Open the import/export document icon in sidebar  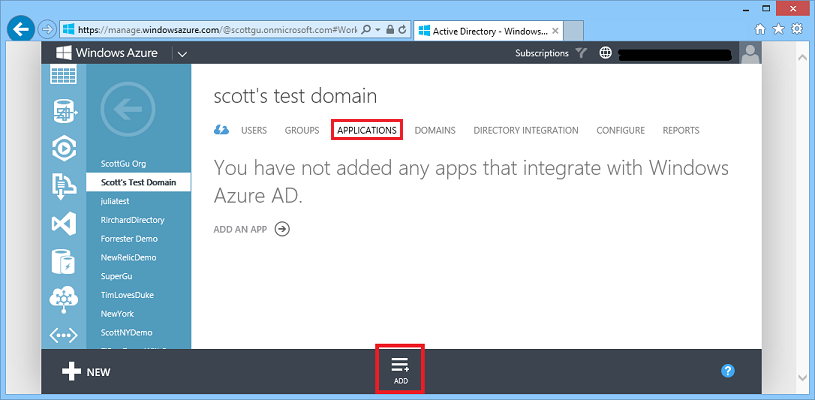[64, 187]
